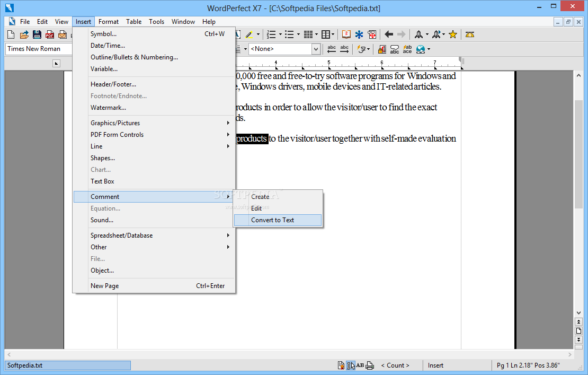Choose Text Box from Insert menu
Screen dimensions: 588x375
coord(154,181)
